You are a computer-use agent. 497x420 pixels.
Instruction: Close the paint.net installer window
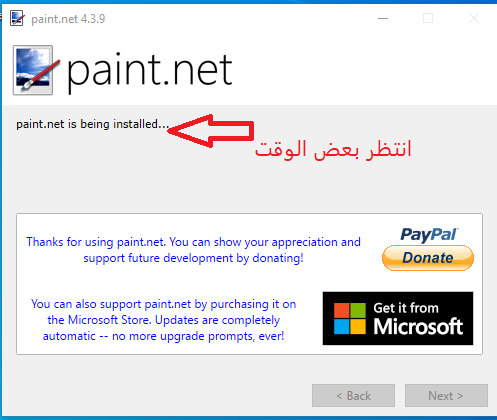(474, 18)
